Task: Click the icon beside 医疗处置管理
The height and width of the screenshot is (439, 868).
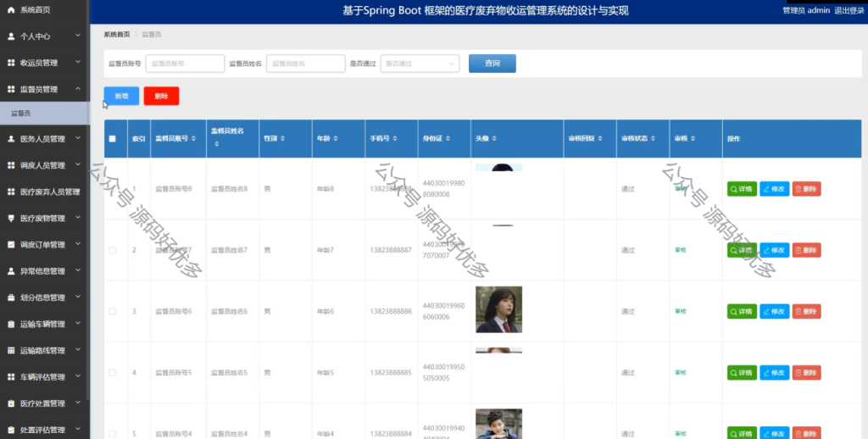Action: tap(11, 403)
